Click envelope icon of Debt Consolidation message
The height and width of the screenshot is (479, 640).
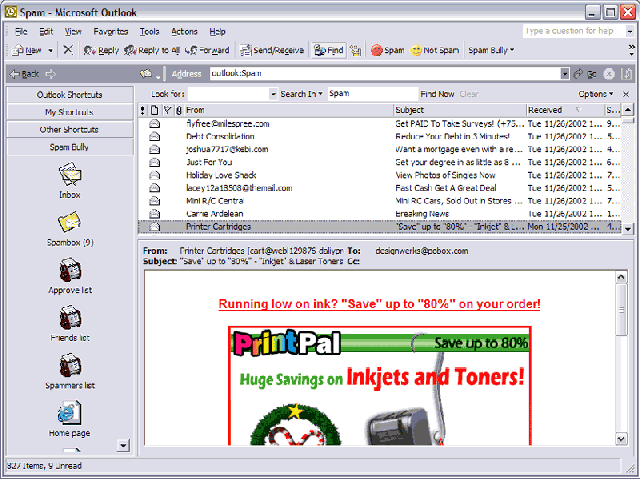[155, 137]
